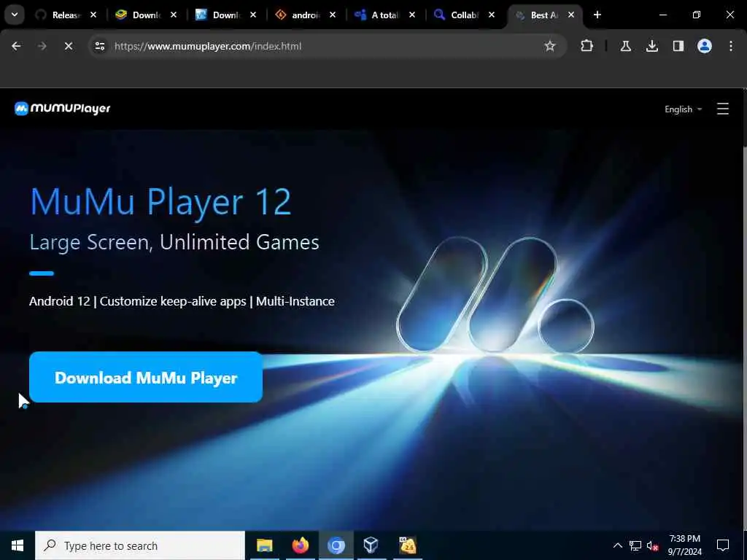747x560 pixels.
Task: Open the muted volume tray icon
Action: [653, 545]
